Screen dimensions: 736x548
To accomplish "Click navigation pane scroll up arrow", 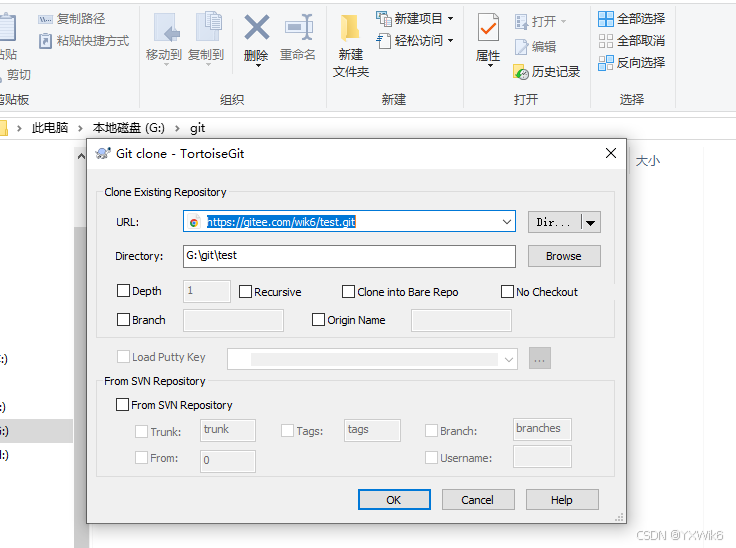I will 81,156.
